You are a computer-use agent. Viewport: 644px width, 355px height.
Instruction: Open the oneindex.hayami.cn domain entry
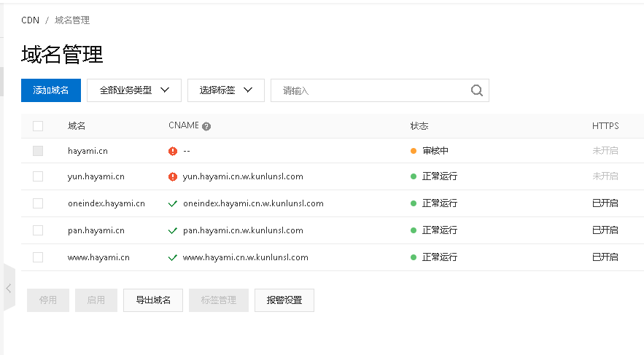coord(106,203)
